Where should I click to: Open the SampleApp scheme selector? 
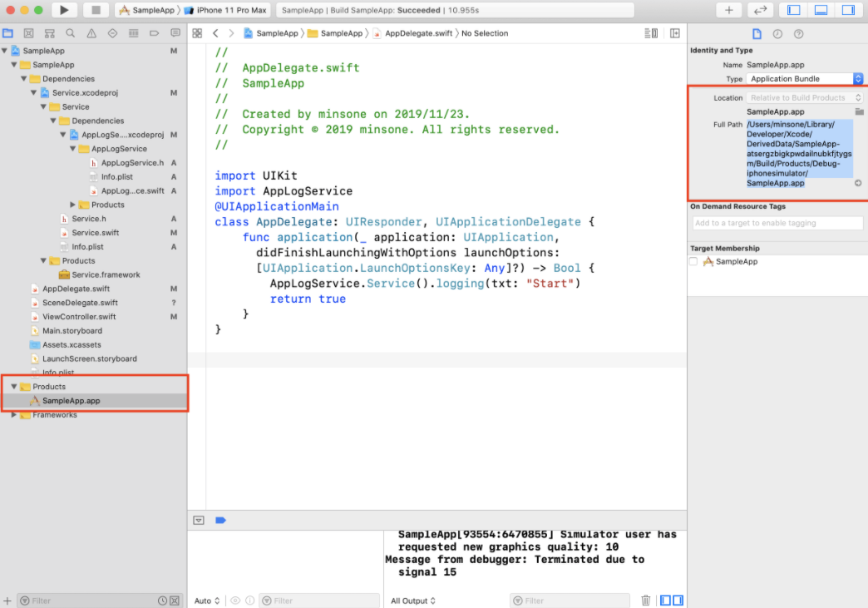(147, 10)
